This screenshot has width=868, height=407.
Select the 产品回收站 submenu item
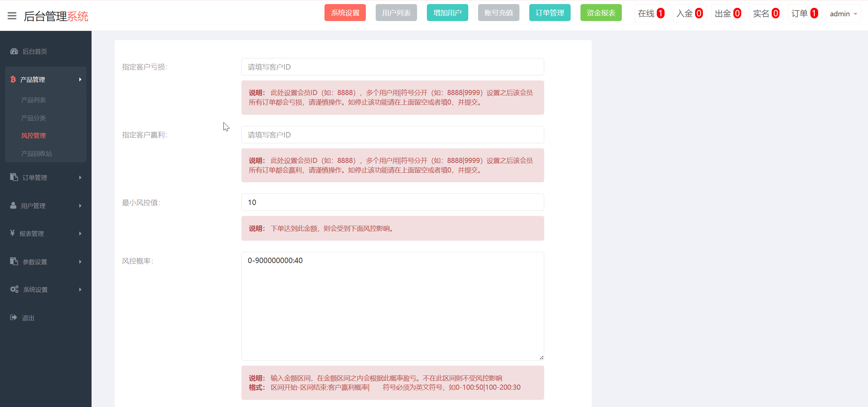click(37, 153)
